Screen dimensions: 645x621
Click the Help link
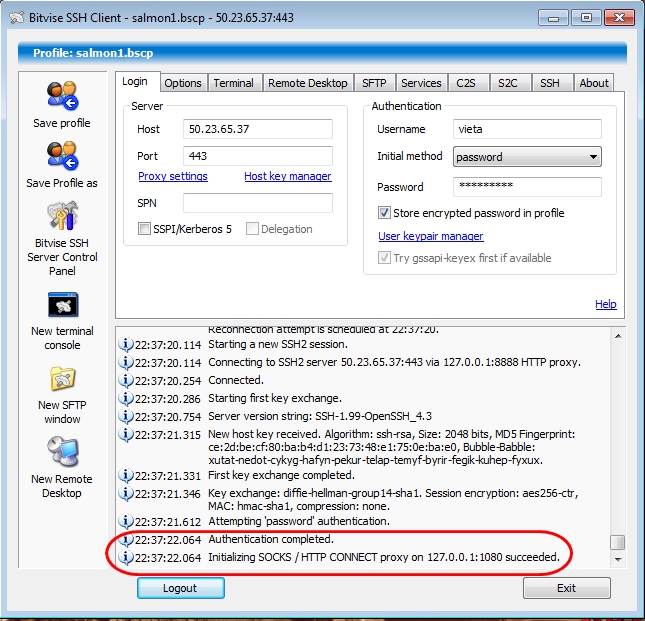606,304
